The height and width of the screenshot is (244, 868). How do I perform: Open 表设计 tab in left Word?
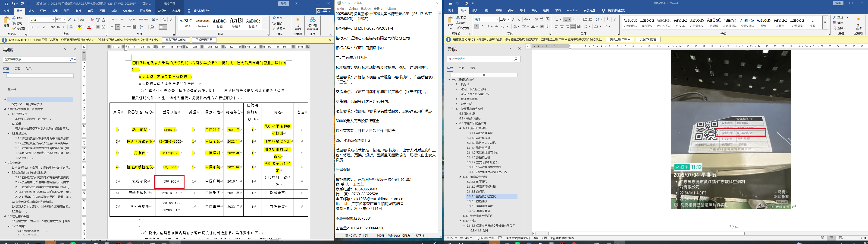[x=162, y=11]
